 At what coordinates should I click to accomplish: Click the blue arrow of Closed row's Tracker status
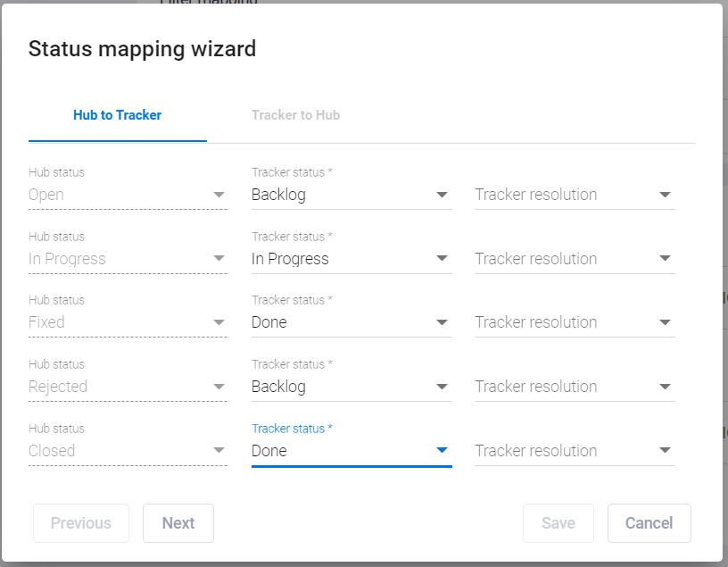(x=442, y=450)
